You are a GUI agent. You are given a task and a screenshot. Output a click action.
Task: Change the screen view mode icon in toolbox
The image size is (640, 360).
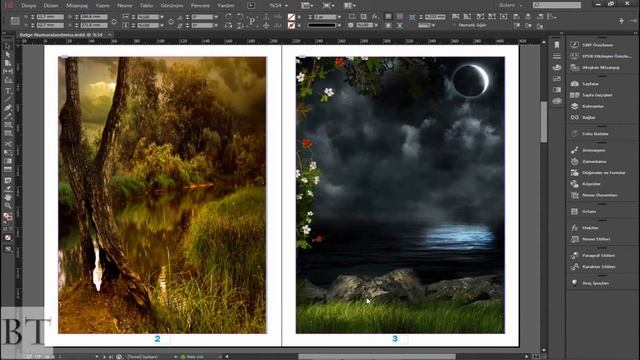pos(8,249)
